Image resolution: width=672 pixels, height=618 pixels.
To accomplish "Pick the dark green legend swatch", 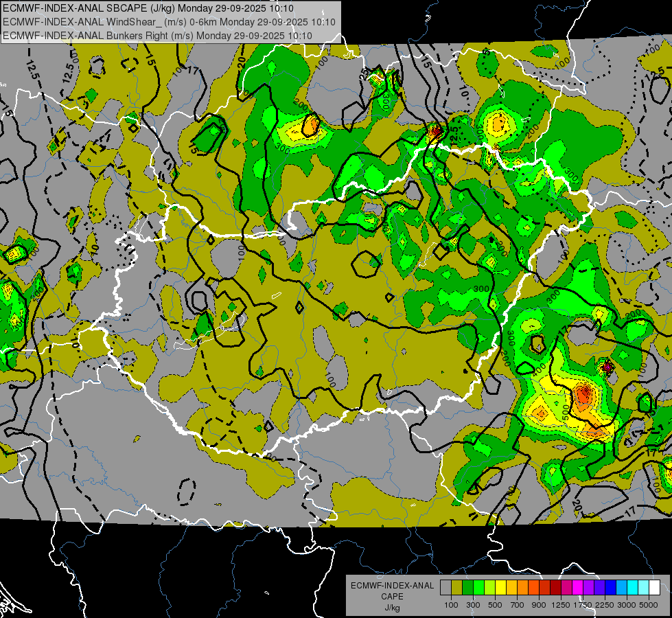I will [467, 588].
